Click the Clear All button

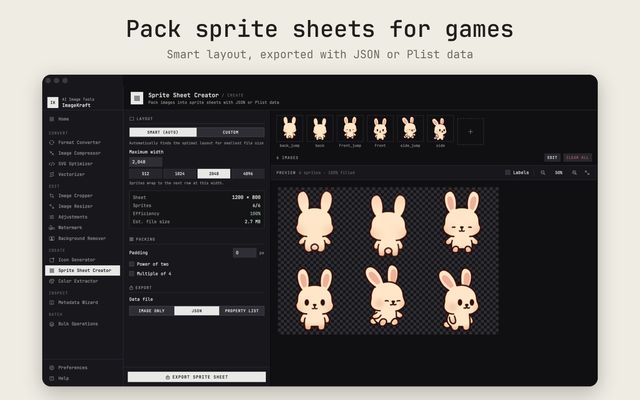(578, 158)
